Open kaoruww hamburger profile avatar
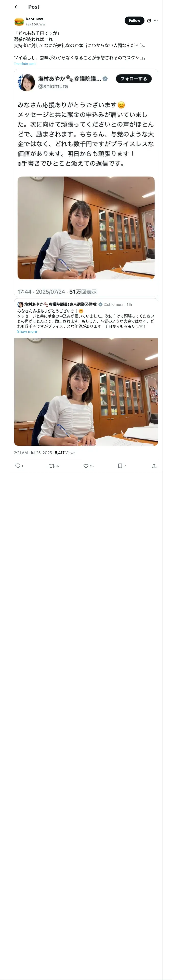Viewport: 172px width, 980px height. coord(19,21)
